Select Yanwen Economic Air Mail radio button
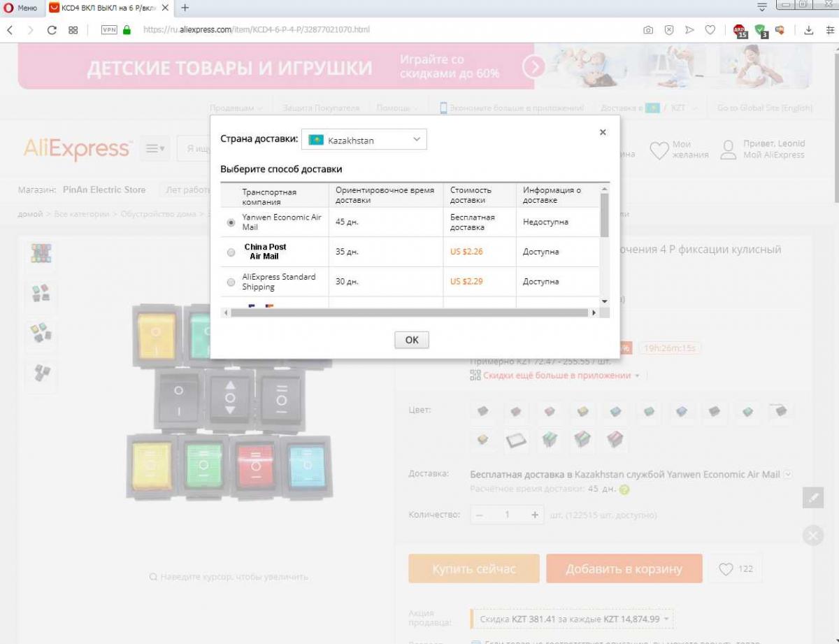Image resolution: width=839 pixels, height=644 pixels. pyautogui.click(x=231, y=222)
